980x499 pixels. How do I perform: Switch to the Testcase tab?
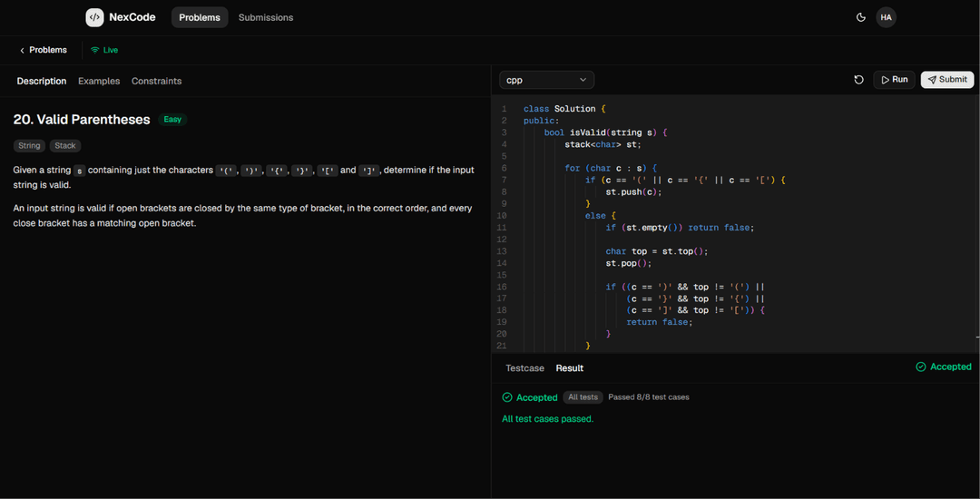click(x=525, y=368)
